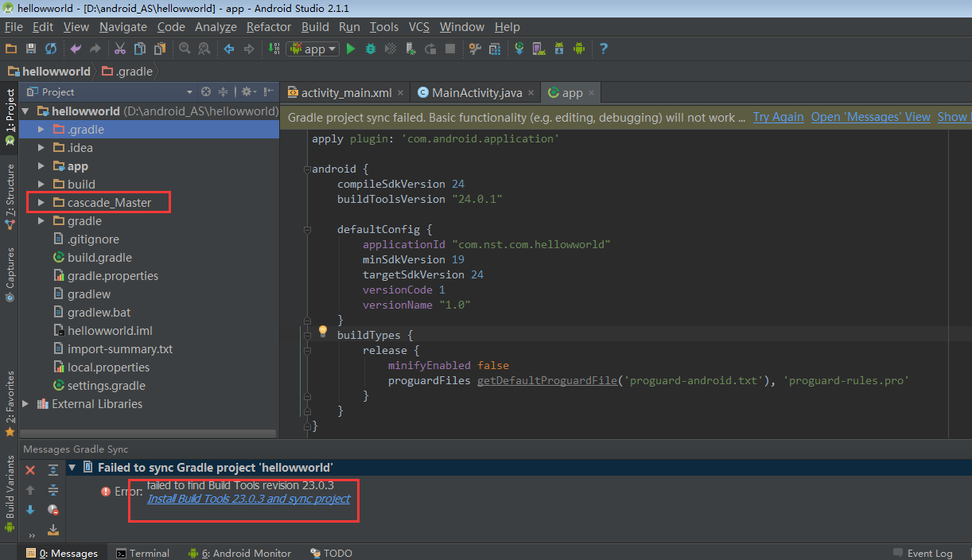
Task: Click Install Build Tools 23.0.3 link
Action: click(x=248, y=499)
